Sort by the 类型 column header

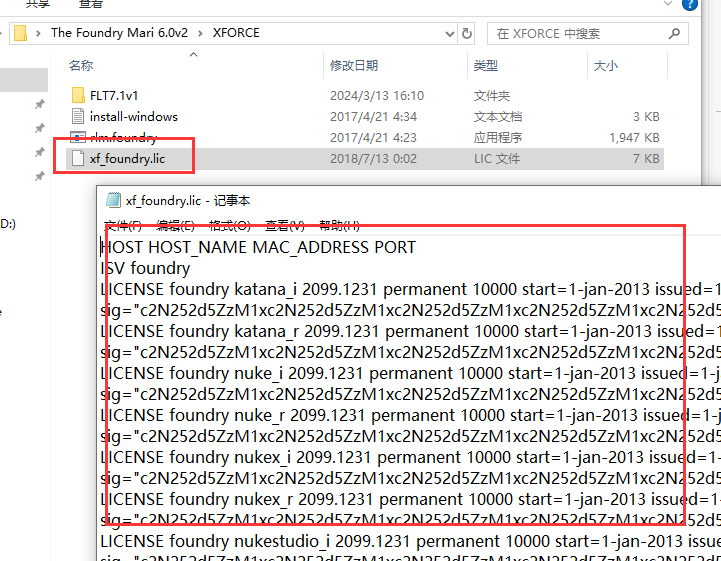(486, 65)
